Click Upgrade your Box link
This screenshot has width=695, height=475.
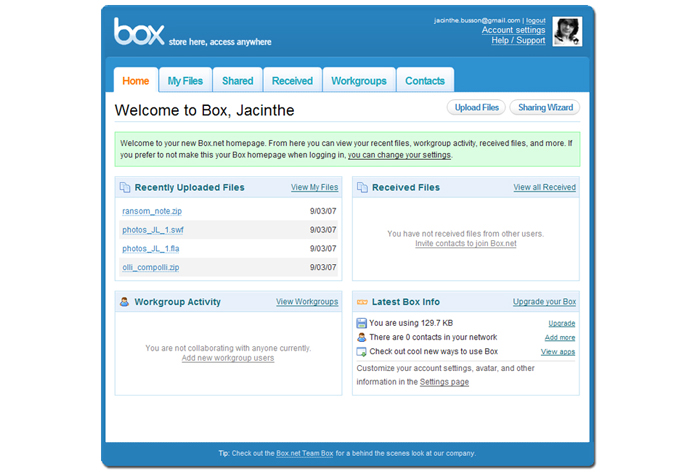544,302
